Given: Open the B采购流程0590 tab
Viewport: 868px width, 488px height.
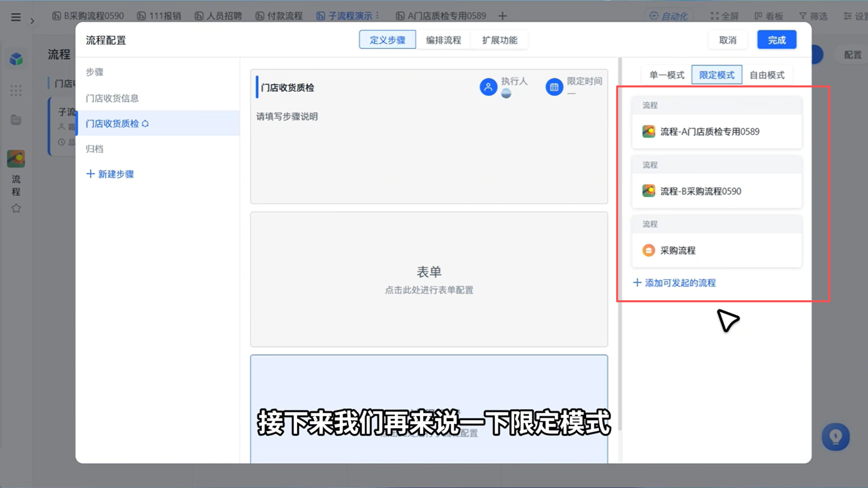Looking at the screenshot, I should pos(88,16).
